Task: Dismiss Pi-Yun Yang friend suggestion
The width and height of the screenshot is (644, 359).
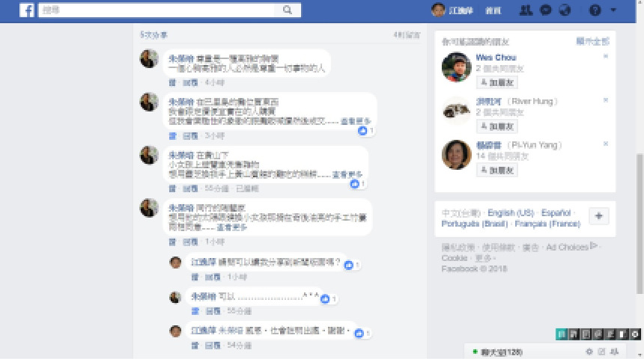Action: 606,144
